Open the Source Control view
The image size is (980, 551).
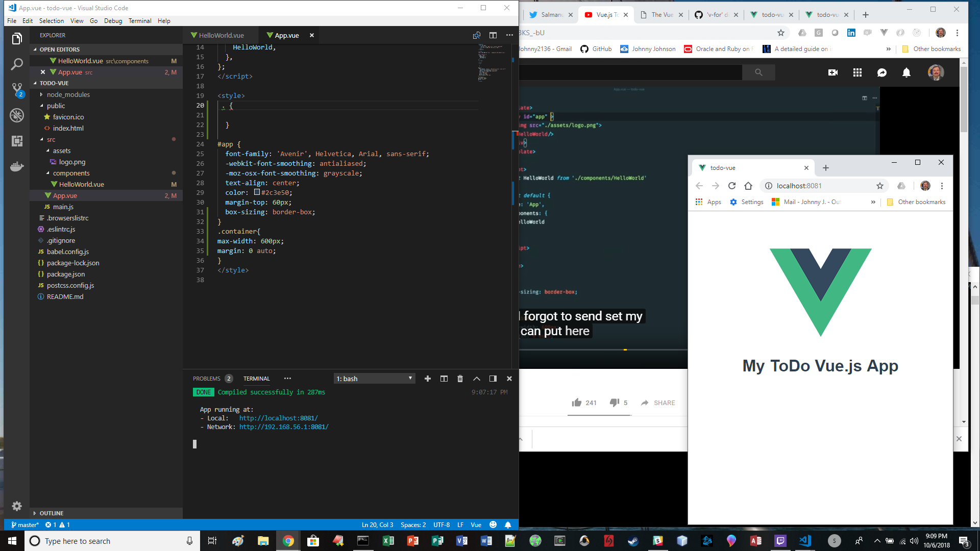click(17, 90)
